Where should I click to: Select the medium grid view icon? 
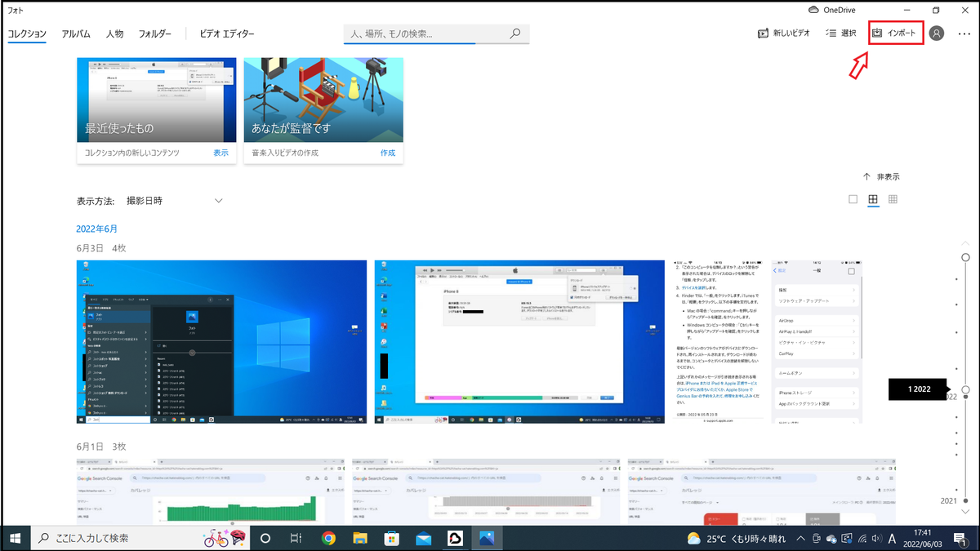(x=873, y=199)
